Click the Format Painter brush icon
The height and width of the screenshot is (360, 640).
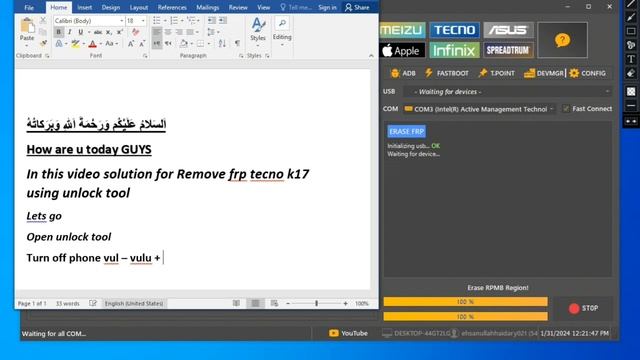(x=43, y=43)
